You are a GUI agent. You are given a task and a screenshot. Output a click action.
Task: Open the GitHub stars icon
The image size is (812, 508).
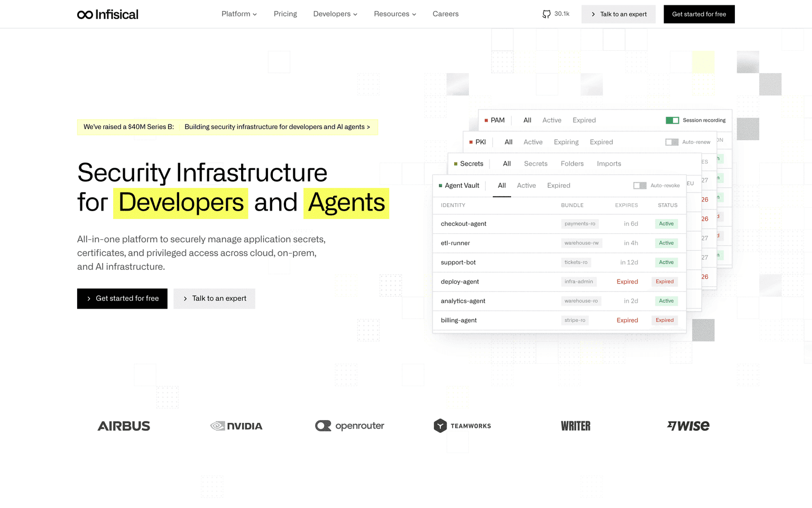547,14
